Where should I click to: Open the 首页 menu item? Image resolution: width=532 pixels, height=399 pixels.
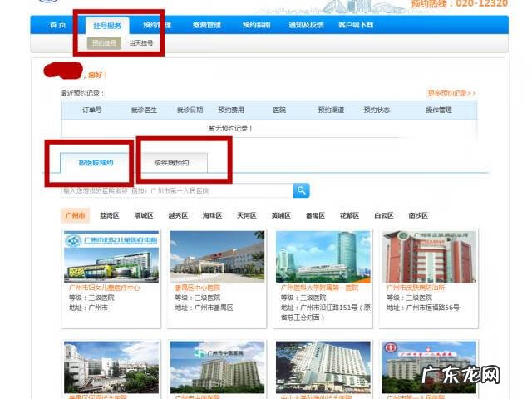[x=57, y=25]
